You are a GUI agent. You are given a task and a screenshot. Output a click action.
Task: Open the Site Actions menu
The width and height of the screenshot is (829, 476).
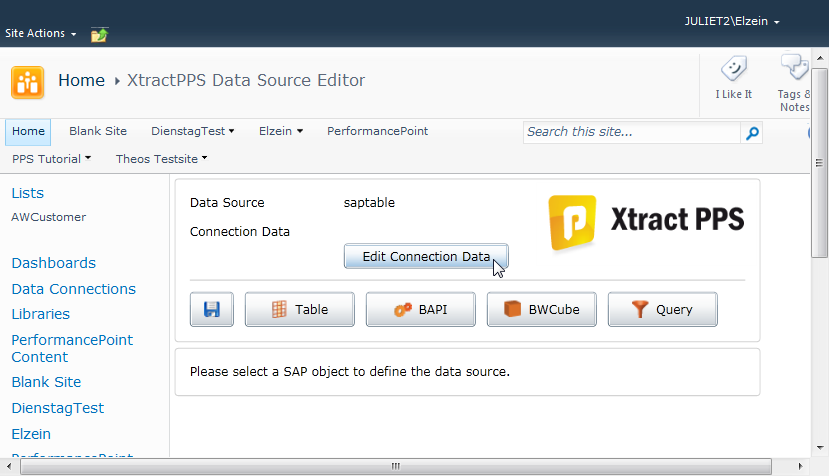[x=41, y=33]
